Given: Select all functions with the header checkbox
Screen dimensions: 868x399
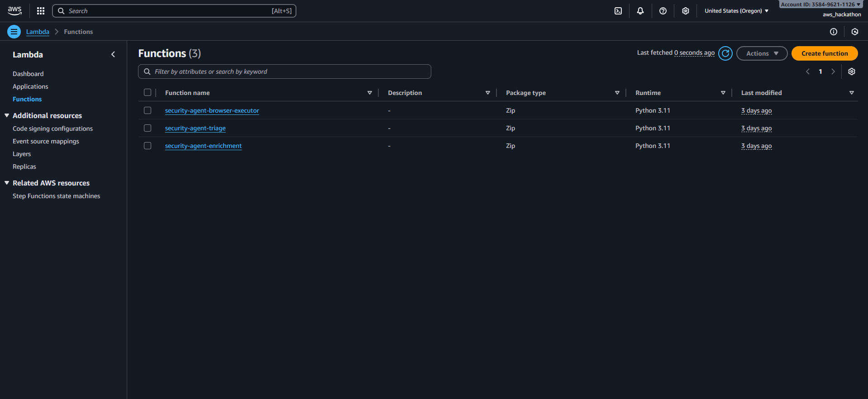Looking at the screenshot, I should [x=148, y=92].
